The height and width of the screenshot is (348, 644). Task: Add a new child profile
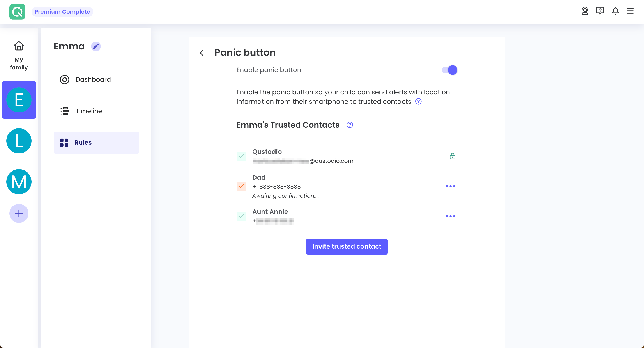point(19,214)
